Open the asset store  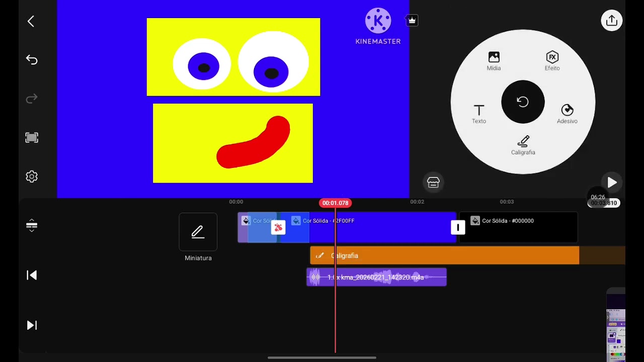[x=433, y=183]
